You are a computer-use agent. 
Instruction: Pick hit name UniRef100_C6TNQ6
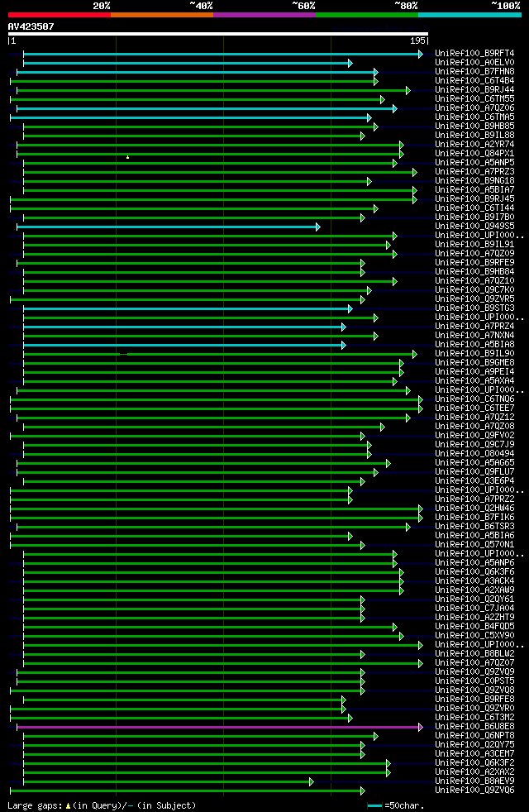(x=474, y=399)
